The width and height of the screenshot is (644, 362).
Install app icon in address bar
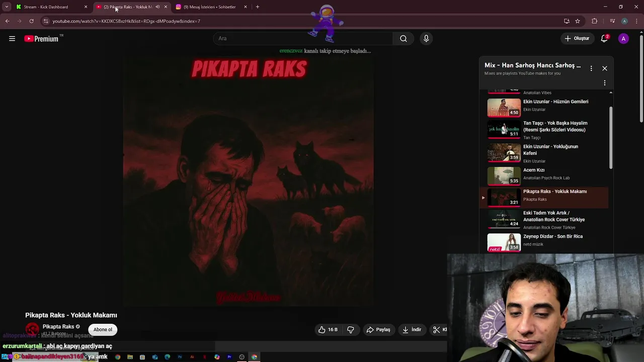pos(567,21)
